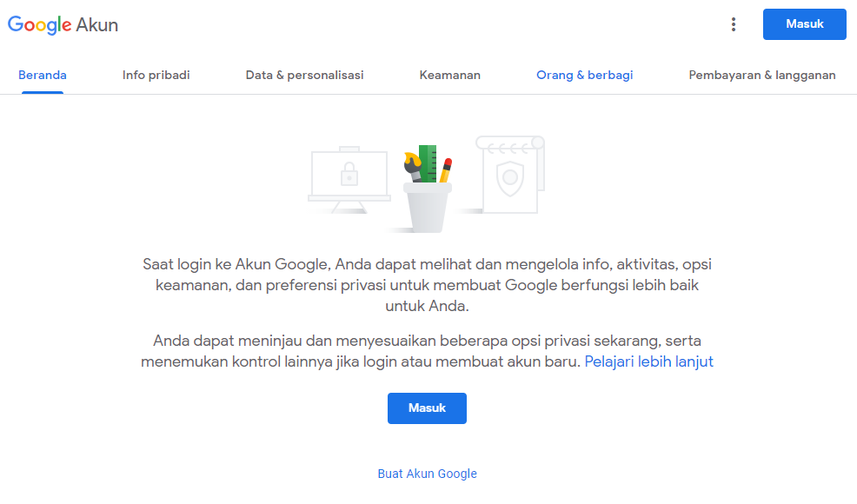Select the Keamanan tab
Viewport: 857px width, 504px height.
450,75
